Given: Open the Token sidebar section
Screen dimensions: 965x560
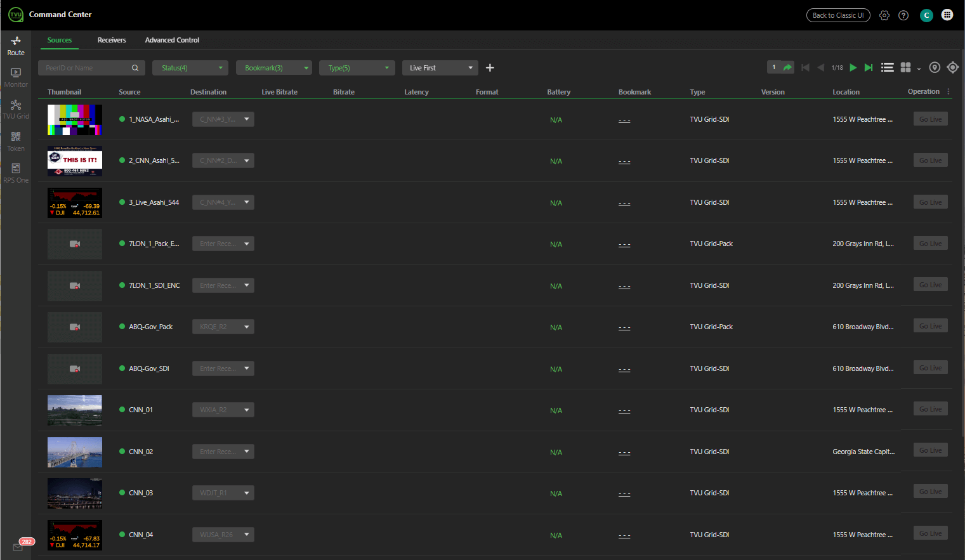Looking at the screenshot, I should tap(16, 142).
